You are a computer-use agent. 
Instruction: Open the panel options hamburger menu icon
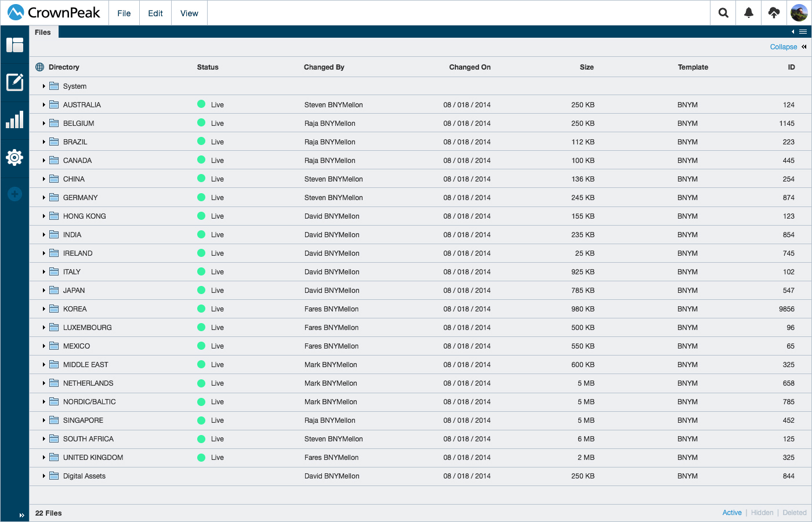click(x=803, y=32)
